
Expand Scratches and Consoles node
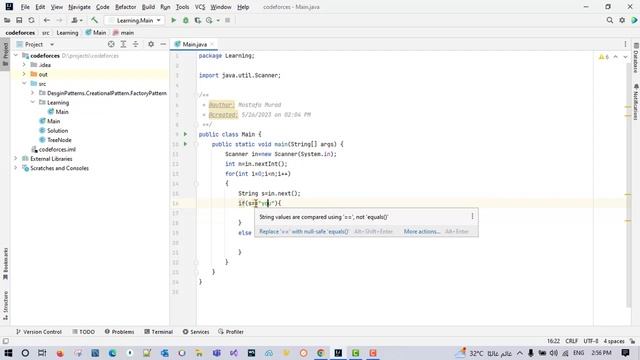(x=16, y=168)
